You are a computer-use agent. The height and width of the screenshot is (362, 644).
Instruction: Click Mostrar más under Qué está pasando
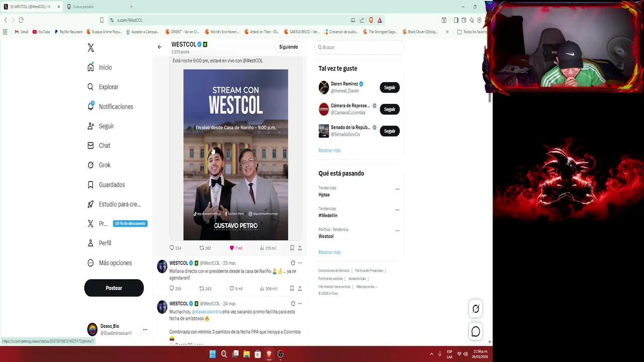[x=330, y=252]
